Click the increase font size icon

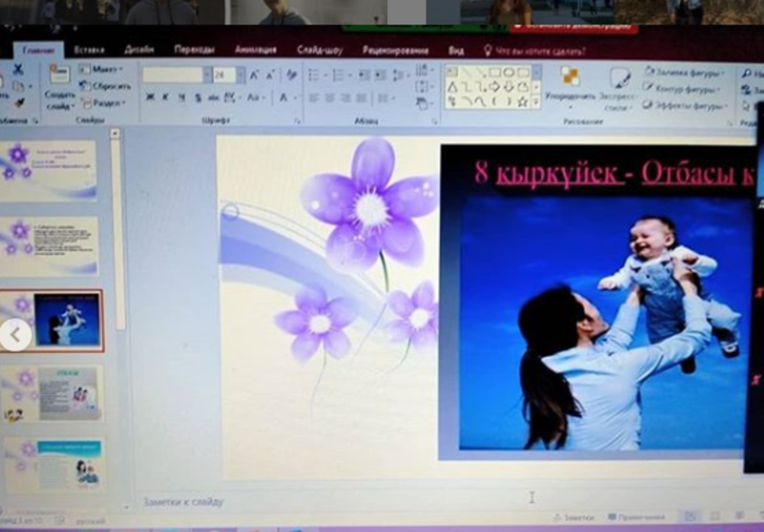(254, 75)
